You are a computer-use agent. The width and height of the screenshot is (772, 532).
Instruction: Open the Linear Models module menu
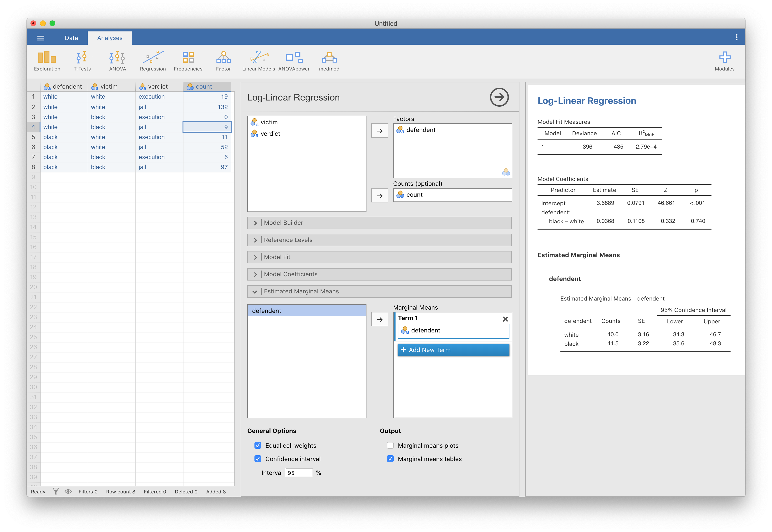259,61
